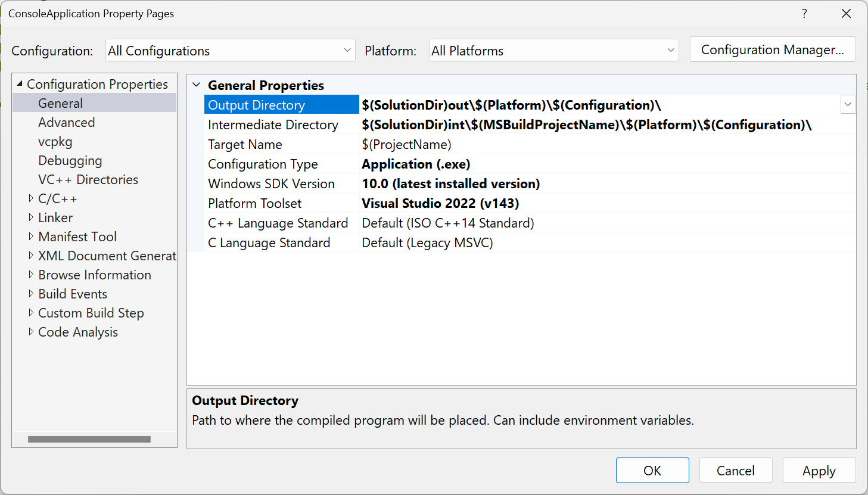Click the tree panel horizontal scrollbar
Viewport: 868px width, 495px height.
[x=89, y=439]
